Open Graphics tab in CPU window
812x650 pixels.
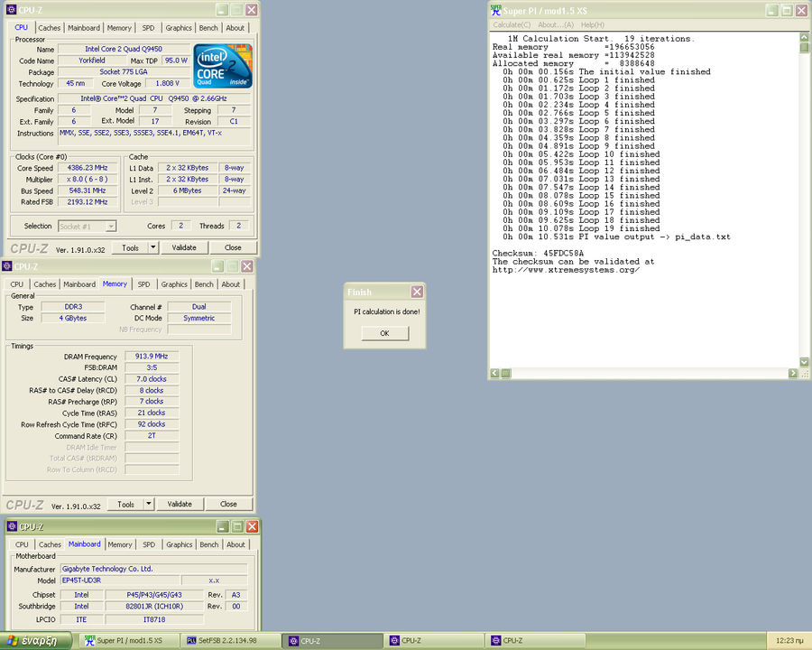coord(179,28)
